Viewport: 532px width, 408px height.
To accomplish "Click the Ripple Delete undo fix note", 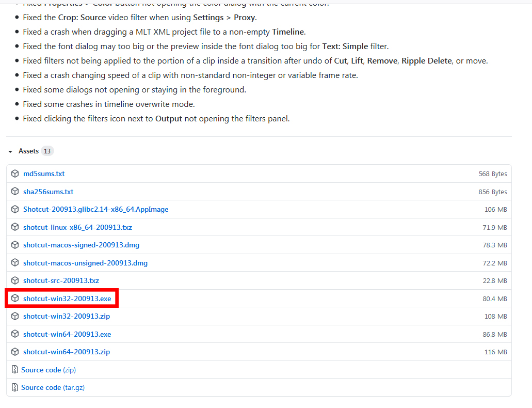I will click(x=255, y=61).
